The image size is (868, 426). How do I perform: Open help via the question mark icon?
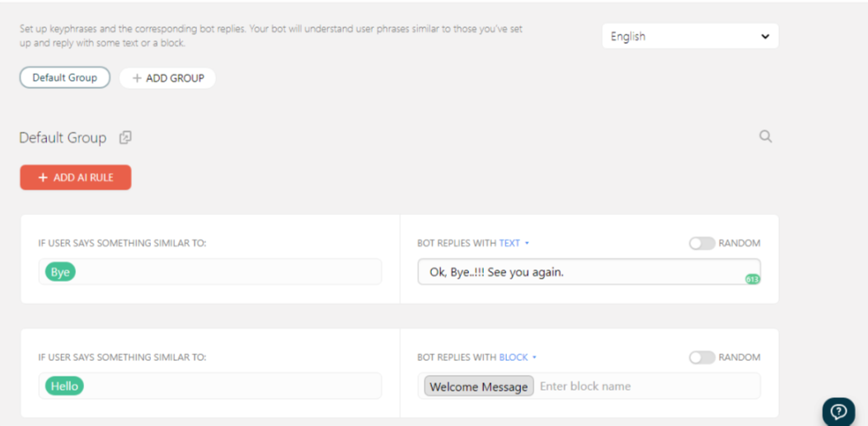click(x=838, y=411)
